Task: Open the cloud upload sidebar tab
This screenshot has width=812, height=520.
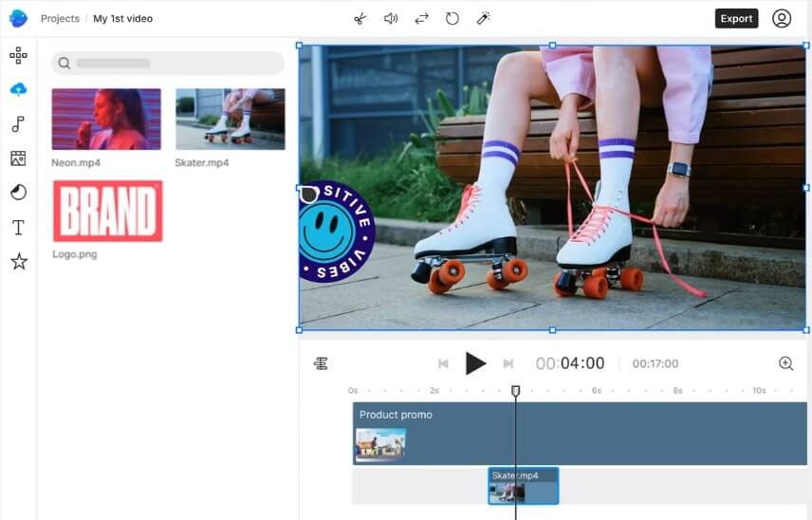Action: tap(19, 89)
